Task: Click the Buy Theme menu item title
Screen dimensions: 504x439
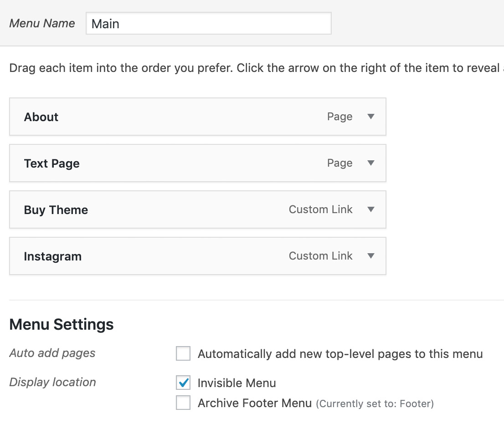Action: (x=56, y=210)
